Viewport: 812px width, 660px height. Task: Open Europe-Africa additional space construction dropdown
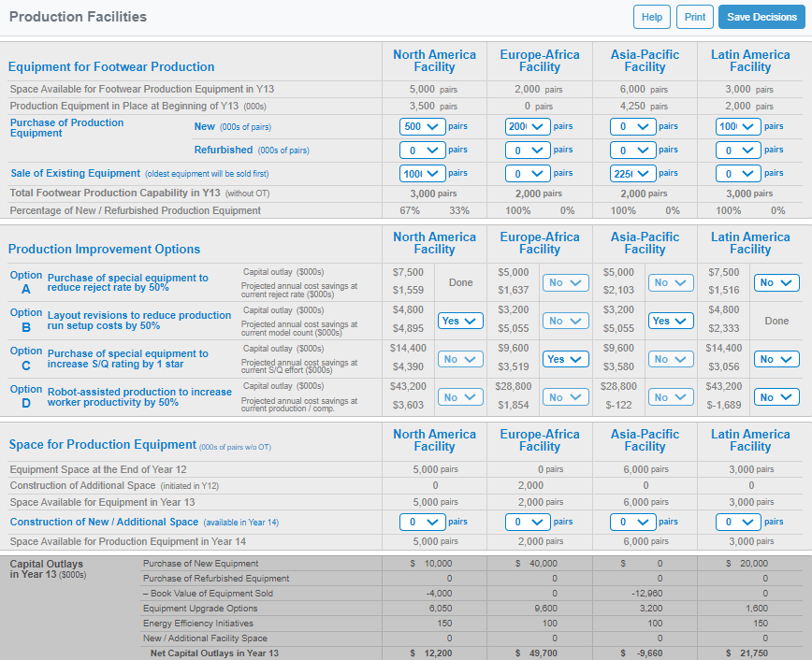coord(528,522)
